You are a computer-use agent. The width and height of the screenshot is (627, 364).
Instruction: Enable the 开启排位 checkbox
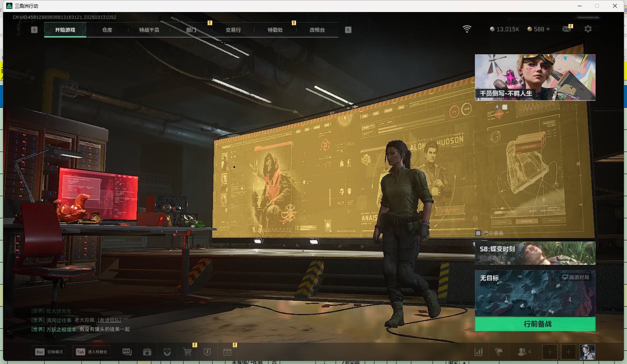(x=483, y=258)
